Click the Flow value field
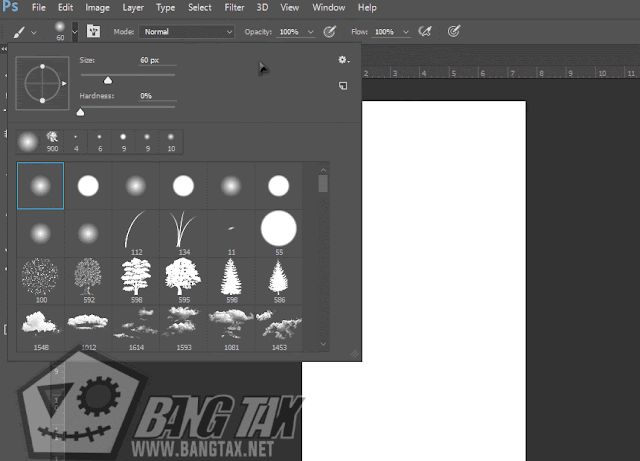Image resolution: width=640 pixels, height=461 pixels. [384, 32]
